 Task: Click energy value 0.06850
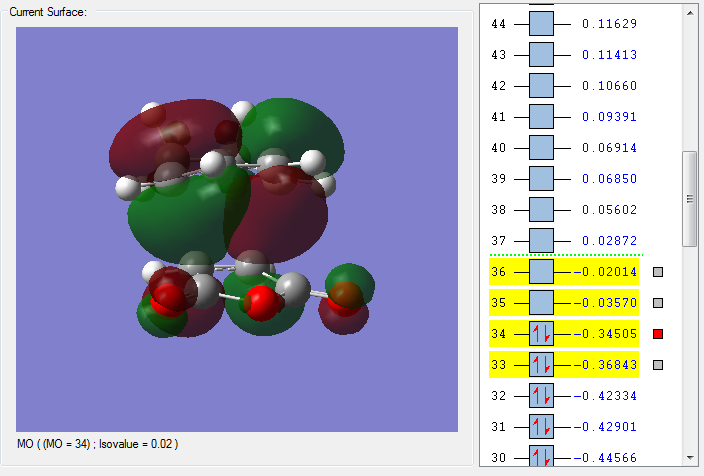(x=609, y=179)
